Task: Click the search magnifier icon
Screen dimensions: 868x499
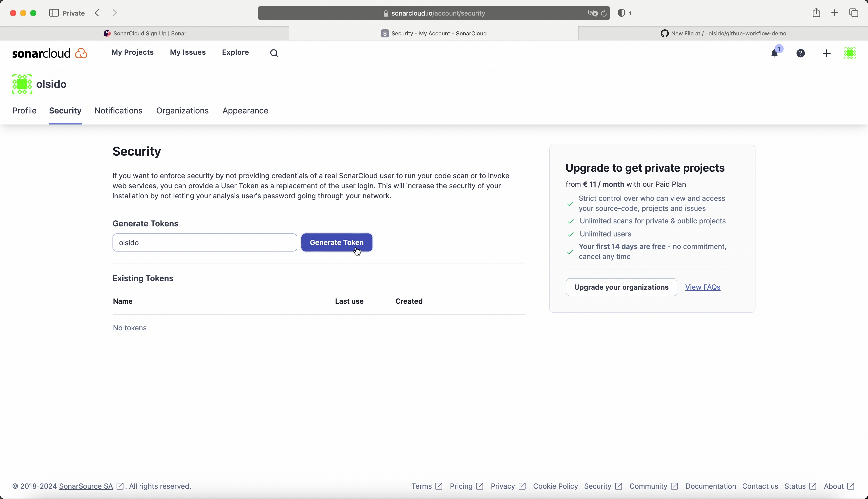Action: [274, 53]
